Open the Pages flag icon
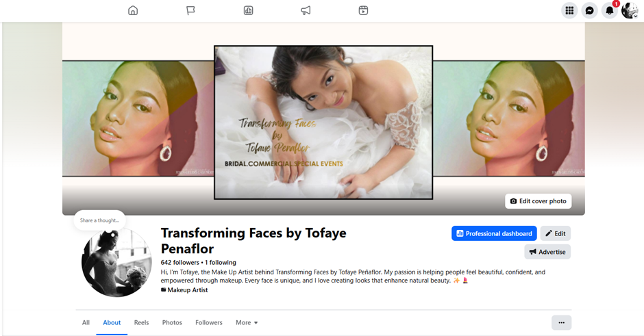The image size is (644, 336). (x=190, y=10)
